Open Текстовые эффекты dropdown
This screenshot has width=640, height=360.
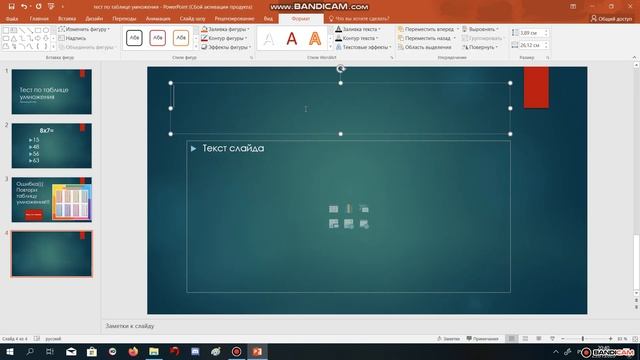coord(363,47)
